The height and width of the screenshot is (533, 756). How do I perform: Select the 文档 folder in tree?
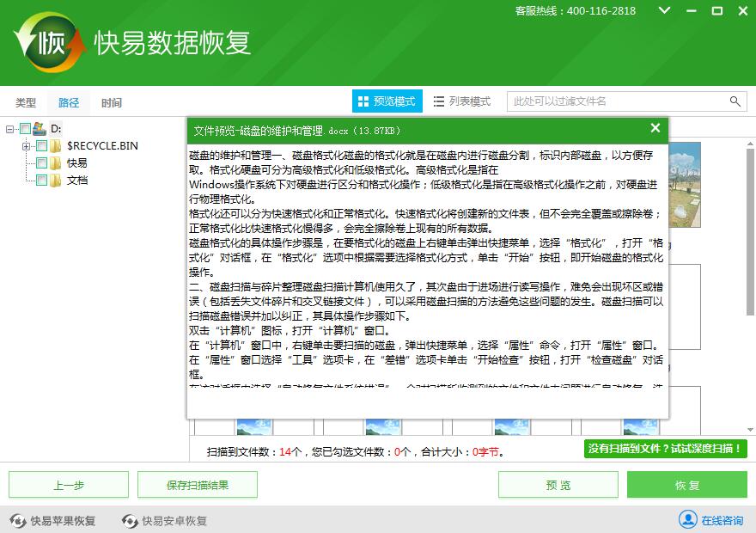[77, 181]
